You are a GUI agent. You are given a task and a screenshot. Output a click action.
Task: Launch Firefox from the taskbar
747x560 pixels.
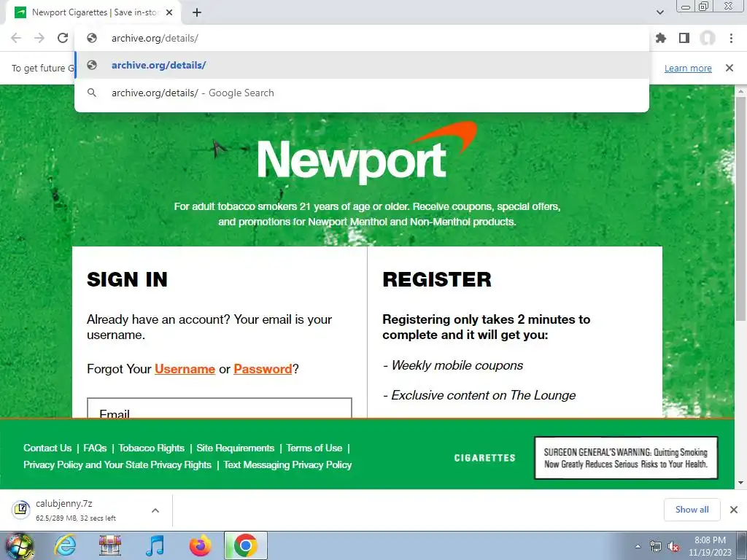201,545
